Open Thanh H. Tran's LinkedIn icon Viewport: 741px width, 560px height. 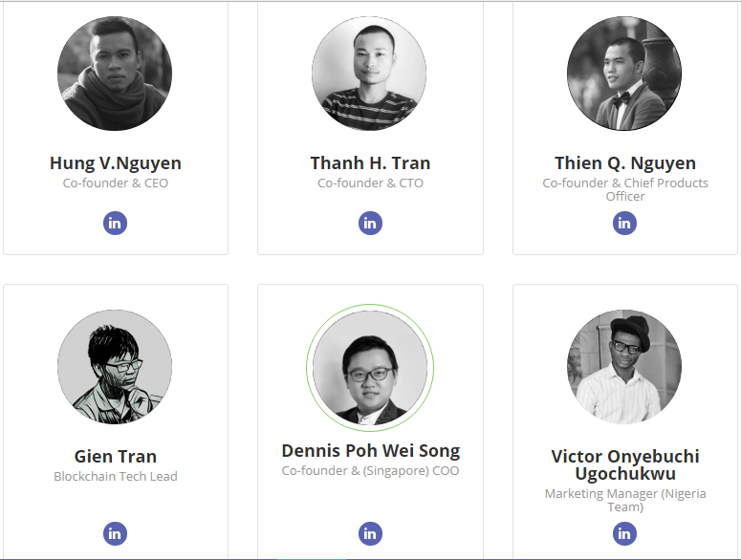pos(370,224)
